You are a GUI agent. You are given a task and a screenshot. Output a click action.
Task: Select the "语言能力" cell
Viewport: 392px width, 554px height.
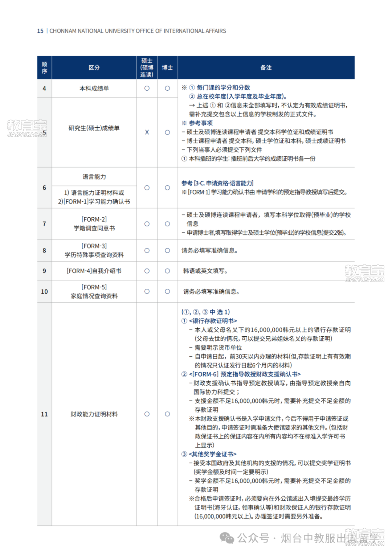tap(94, 177)
